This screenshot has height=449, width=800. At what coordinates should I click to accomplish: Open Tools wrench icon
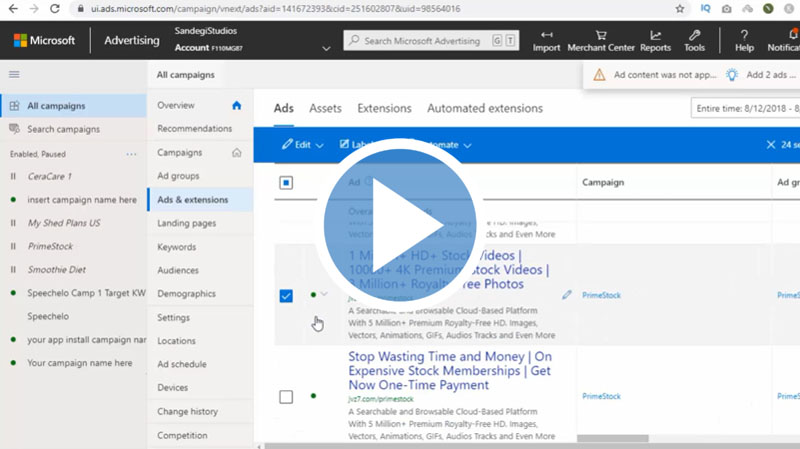point(694,35)
